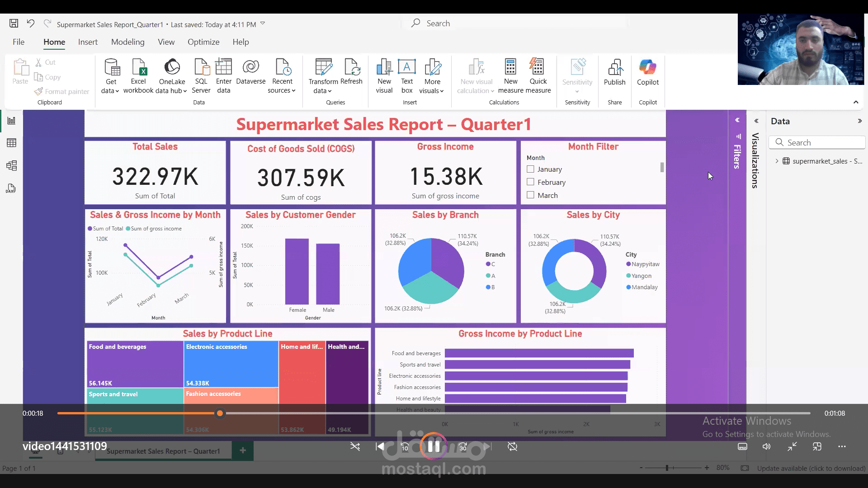Open the File menu
Viewport: 868px width, 488px height.
[x=19, y=42]
